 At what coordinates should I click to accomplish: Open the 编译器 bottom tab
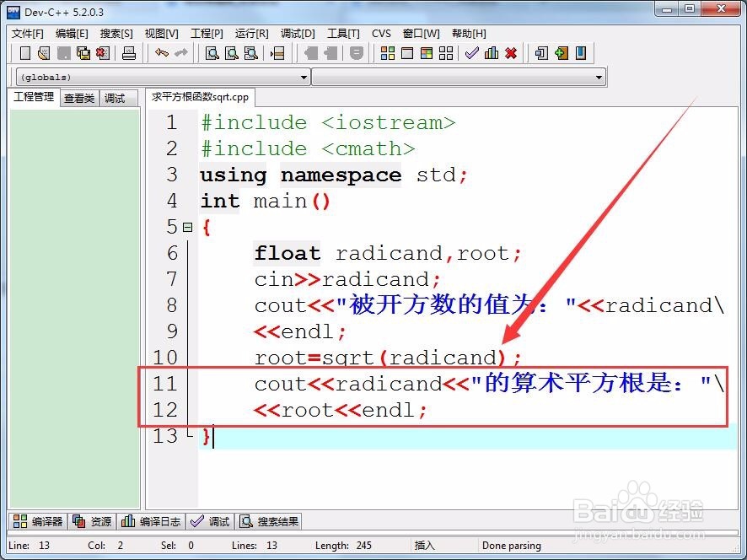pyautogui.click(x=38, y=521)
